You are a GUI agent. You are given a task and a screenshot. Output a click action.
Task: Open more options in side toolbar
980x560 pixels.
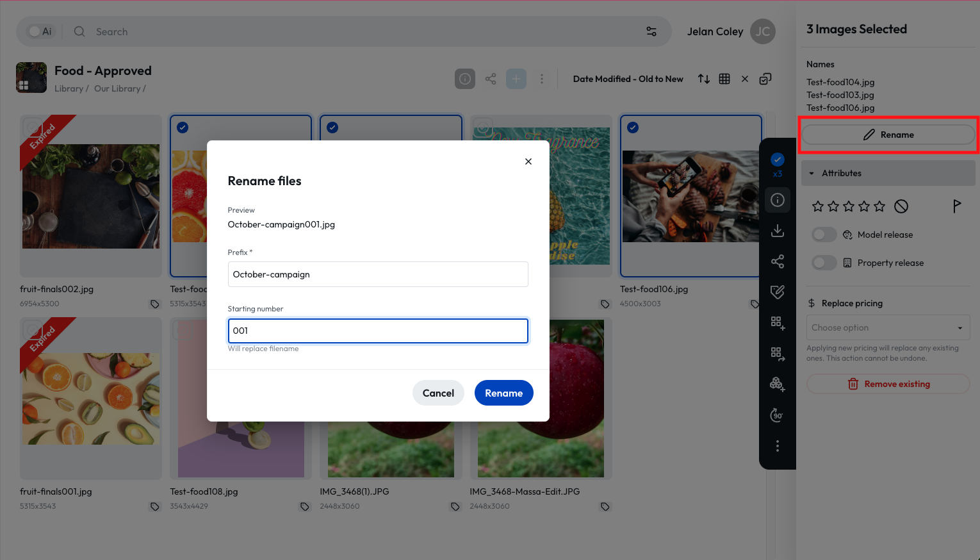click(778, 446)
